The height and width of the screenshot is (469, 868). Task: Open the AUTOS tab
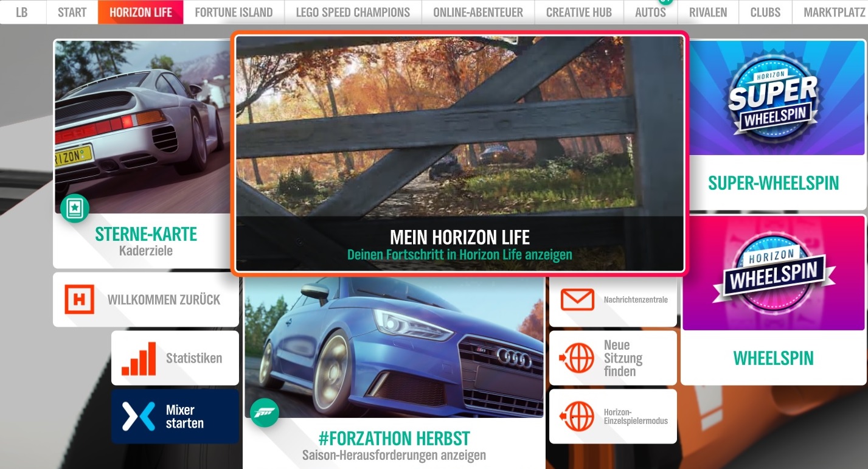click(650, 12)
